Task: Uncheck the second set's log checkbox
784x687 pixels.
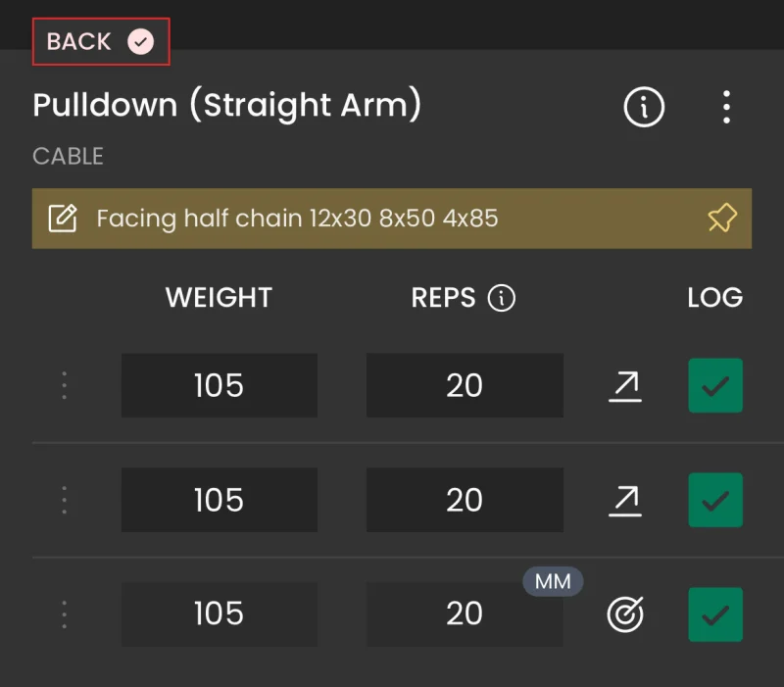Action: tap(715, 500)
